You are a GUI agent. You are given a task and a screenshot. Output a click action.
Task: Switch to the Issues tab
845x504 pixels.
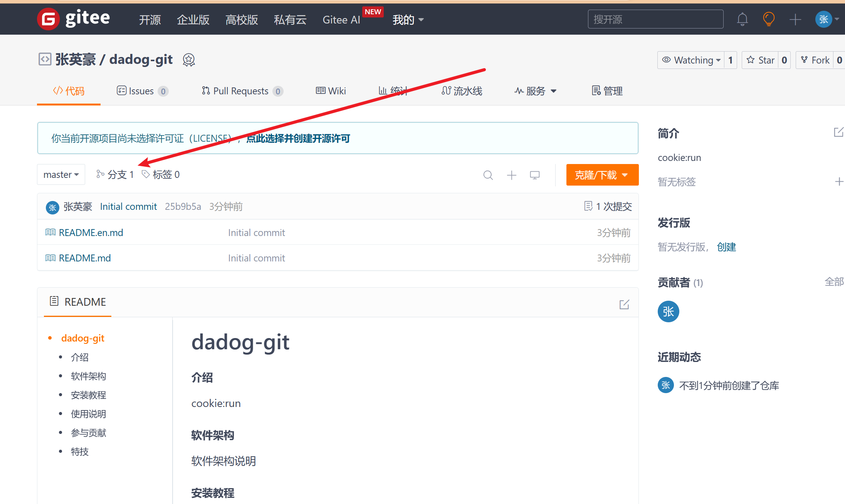pos(142,91)
